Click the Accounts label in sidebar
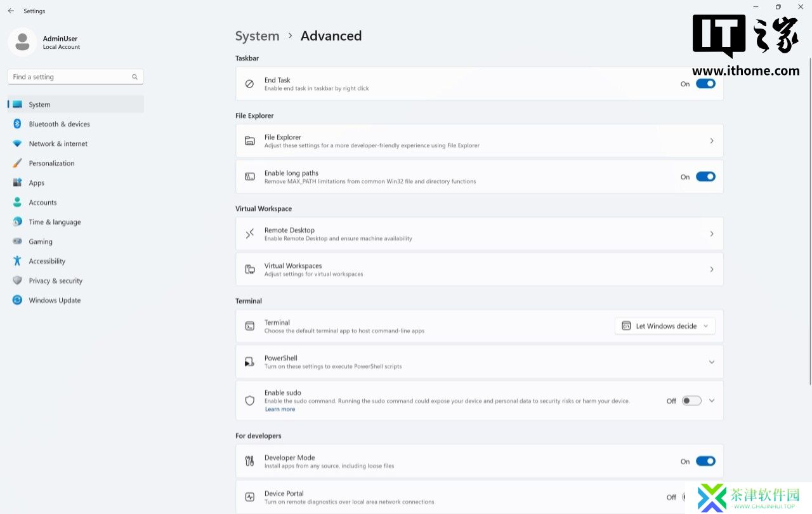 (x=43, y=202)
